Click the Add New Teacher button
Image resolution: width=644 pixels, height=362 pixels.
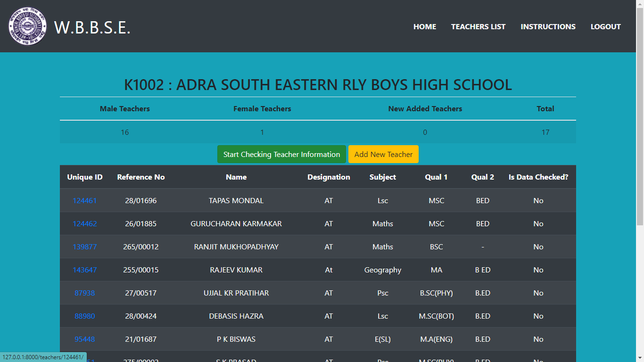(x=383, y=155)
